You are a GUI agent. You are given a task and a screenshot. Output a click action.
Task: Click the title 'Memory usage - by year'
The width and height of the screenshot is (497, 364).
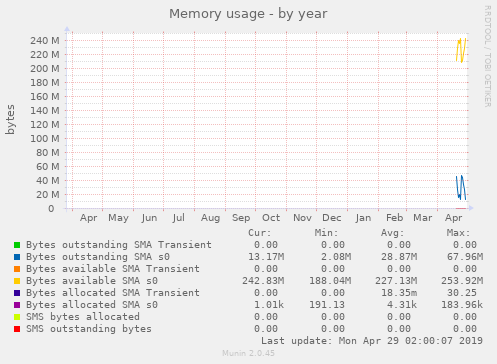(248, 14)
